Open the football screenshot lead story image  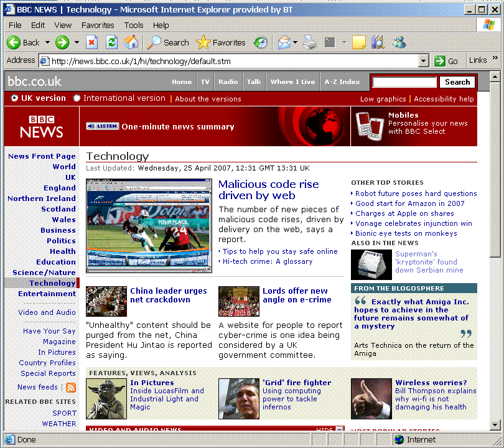tap(149, 226)
